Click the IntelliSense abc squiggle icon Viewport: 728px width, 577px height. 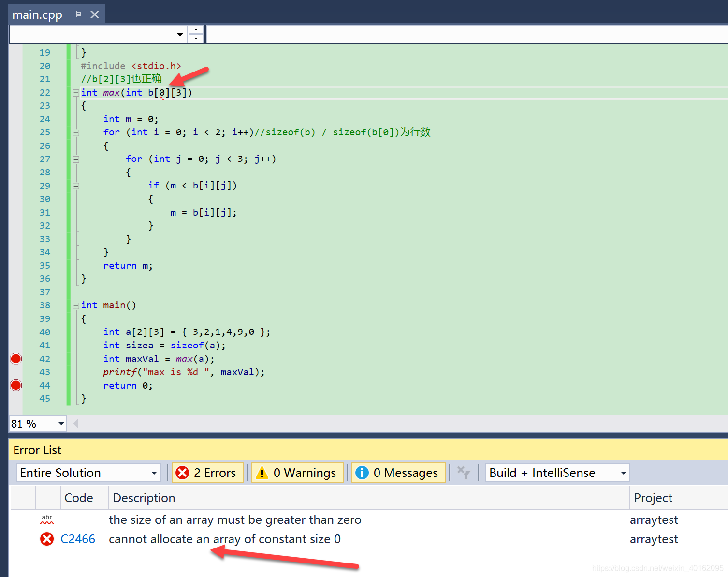click(x=47, y=519)
